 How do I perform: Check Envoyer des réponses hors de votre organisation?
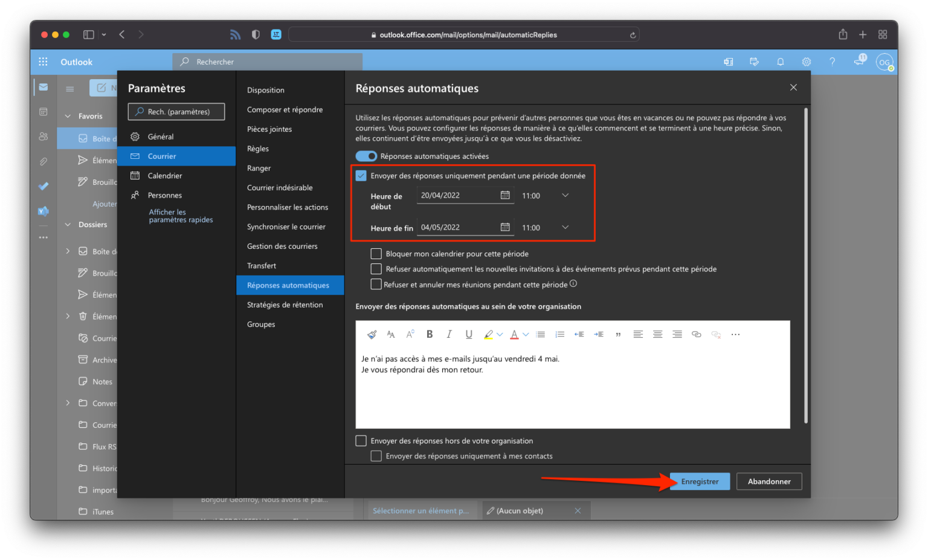(361, 441)
